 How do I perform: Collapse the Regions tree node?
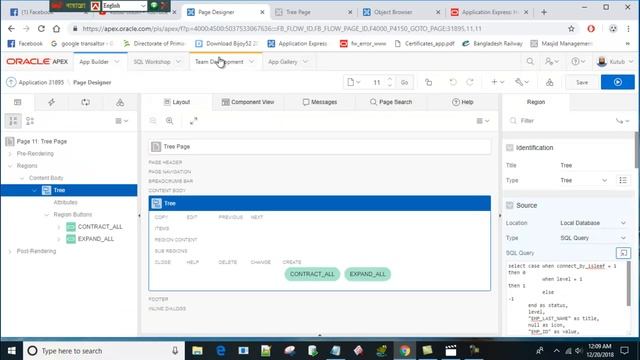tap(10, 166)
